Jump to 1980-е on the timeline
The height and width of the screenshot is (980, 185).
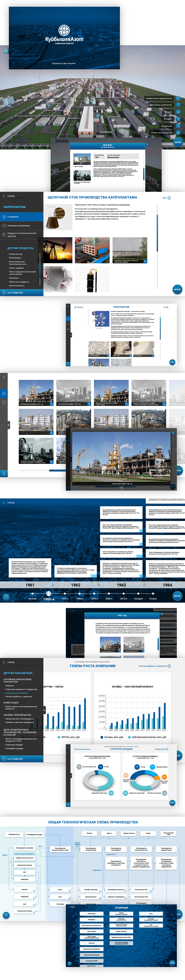79,594
